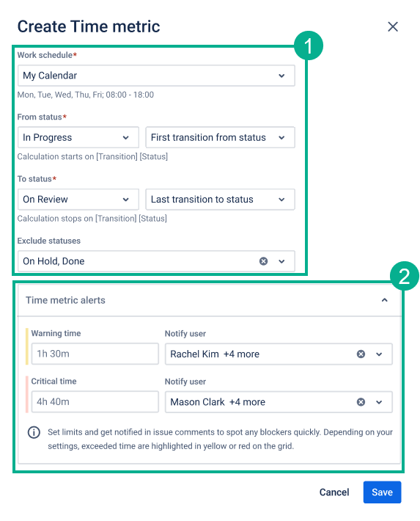Open the On Review to-status dropdown
The width and height of the screenshot is (420, 521).
pyautogui.click(x=78, y=200)
